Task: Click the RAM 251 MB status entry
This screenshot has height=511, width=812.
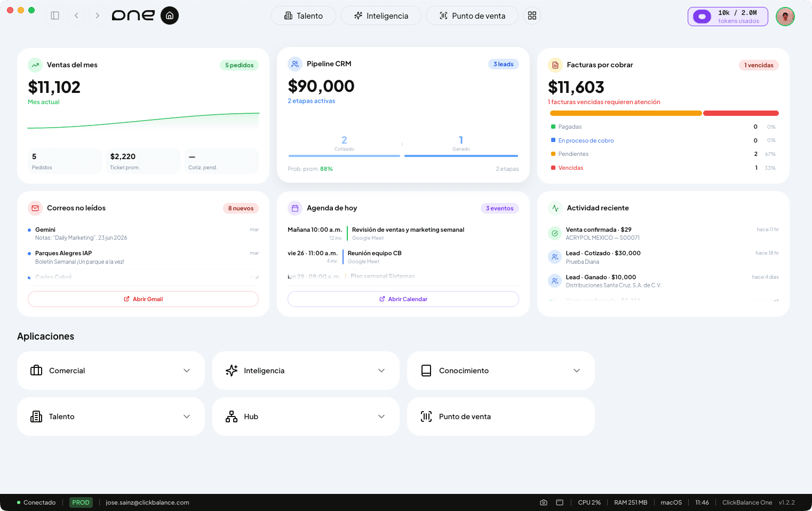Action: click(631, 502)
